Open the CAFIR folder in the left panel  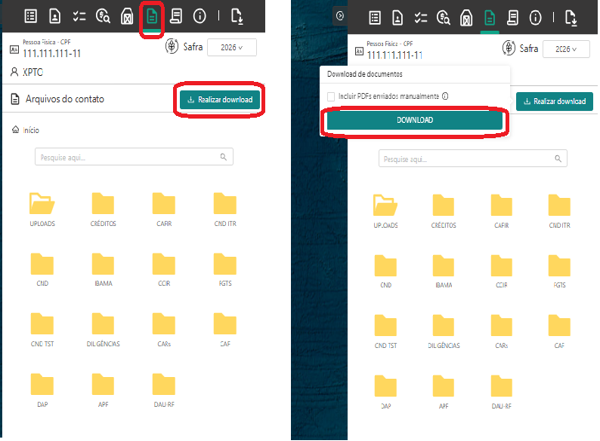tap(164, 210)
